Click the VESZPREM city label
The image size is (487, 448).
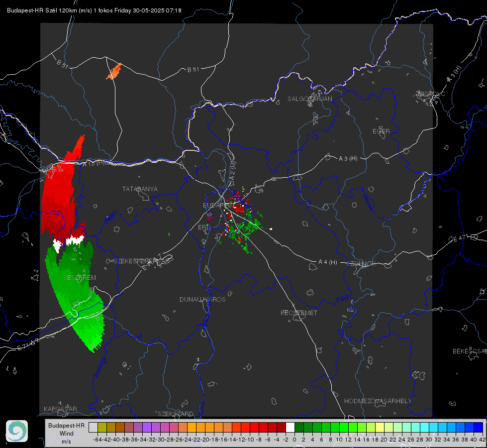tap(80, 278)
